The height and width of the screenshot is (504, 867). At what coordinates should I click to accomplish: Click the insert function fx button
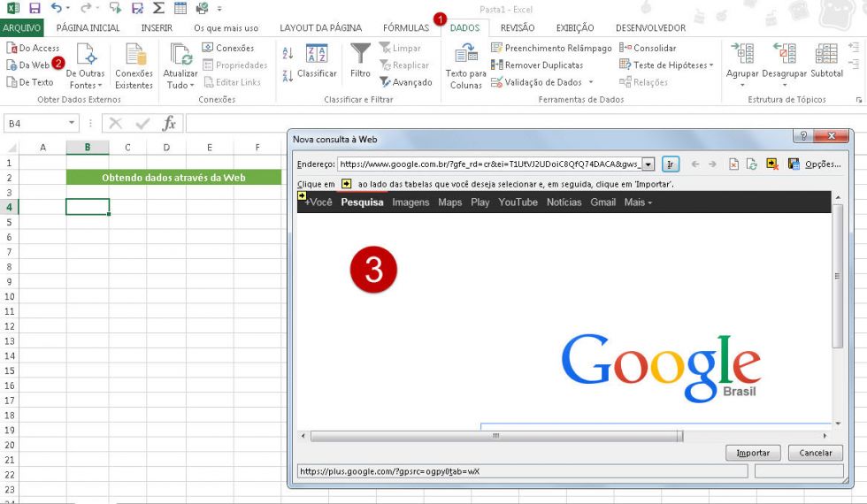pyautogui.click(x=169, y=123)
